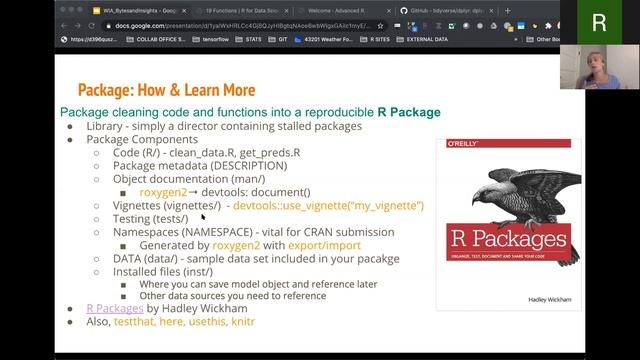Go back to previous page
Image resolution: width=640 pixels, height=360 pixels.
click(64, 26)
